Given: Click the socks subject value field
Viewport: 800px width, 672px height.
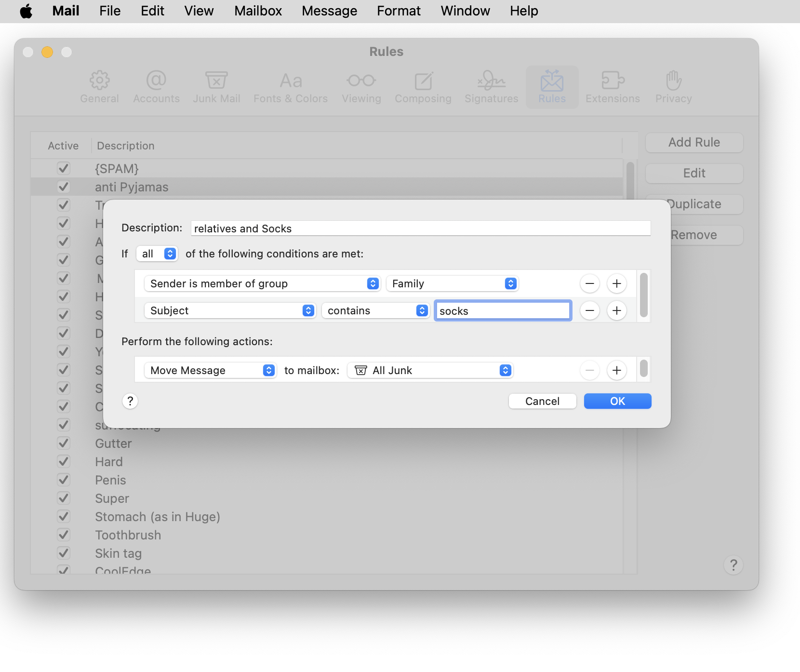Looking at the screenshot, I should click(503, 310).
